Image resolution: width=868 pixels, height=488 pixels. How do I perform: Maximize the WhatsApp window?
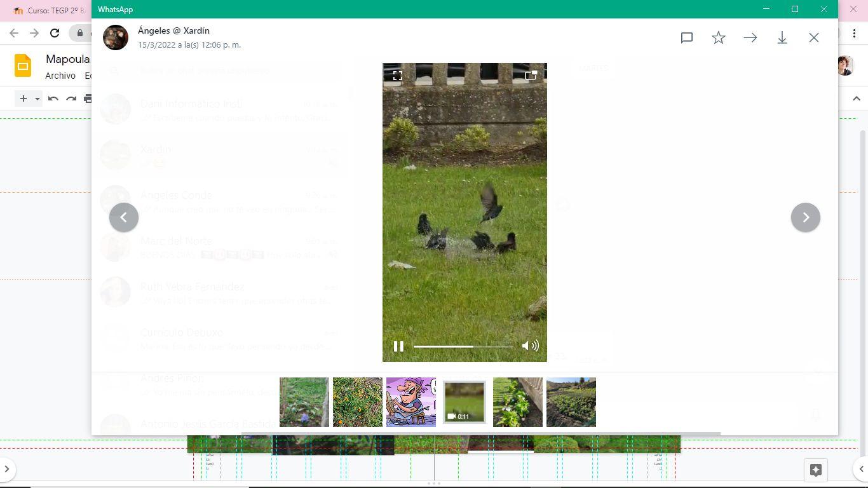point(795,9)
